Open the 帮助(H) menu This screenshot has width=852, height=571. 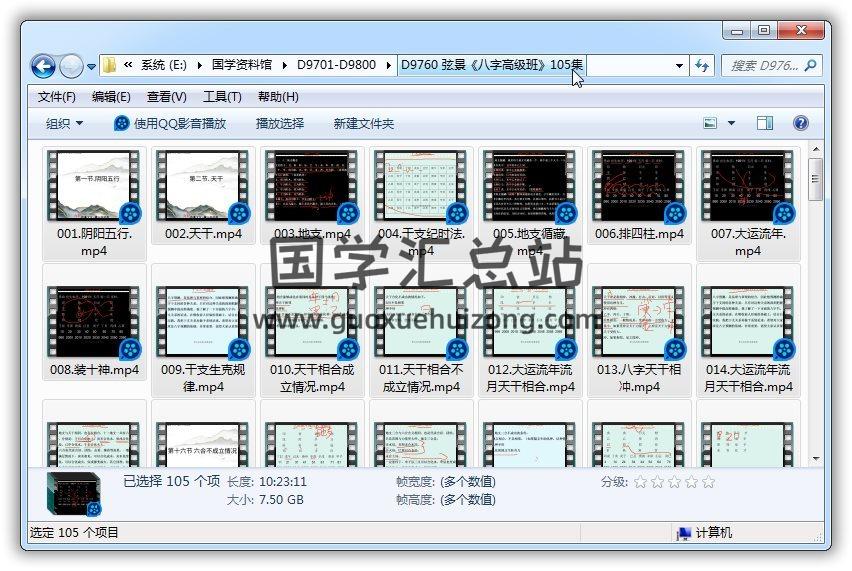point(278,97)
